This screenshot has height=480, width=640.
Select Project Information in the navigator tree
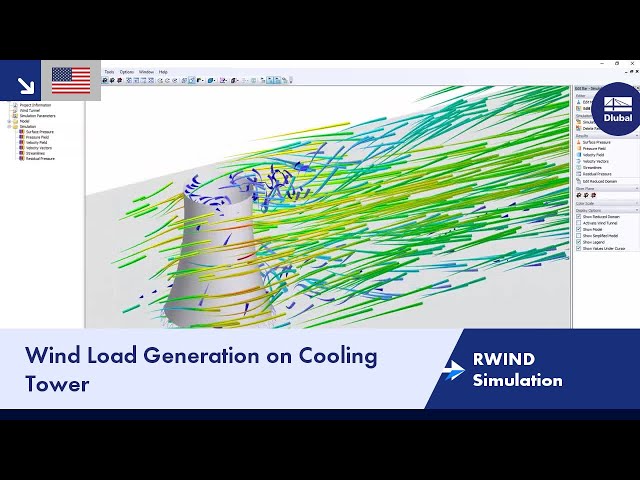[x=36, y=105]
